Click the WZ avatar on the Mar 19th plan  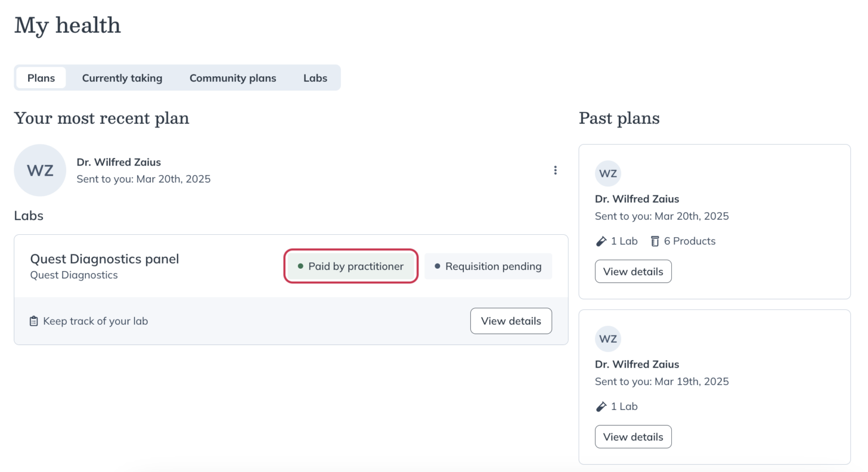(607, 339)
